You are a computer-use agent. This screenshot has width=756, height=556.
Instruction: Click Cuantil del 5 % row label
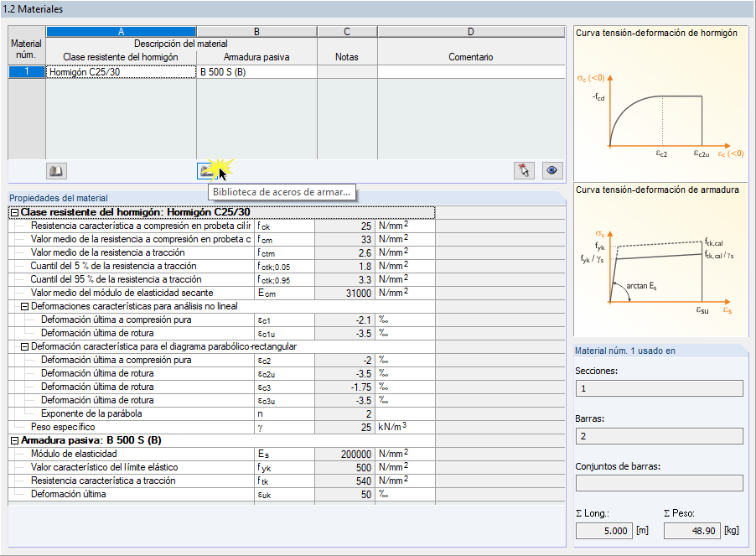tap(114, 266)
